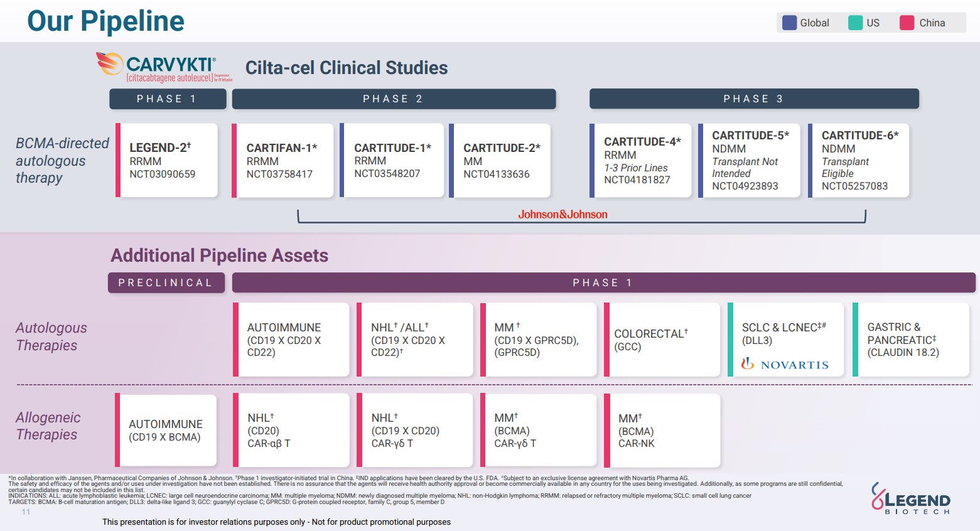Open the NHL/ALL CD19 X CD20 X CD22 card

[414, 340]
